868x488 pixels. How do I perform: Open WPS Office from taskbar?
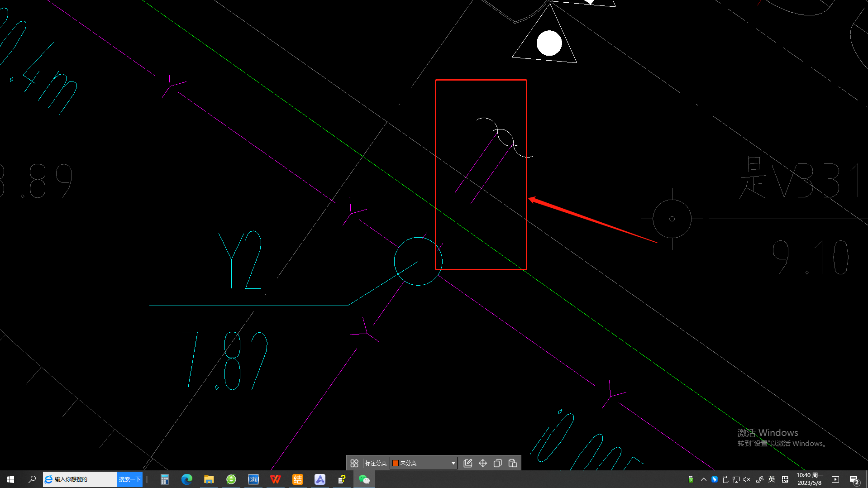tap(276, 479)
